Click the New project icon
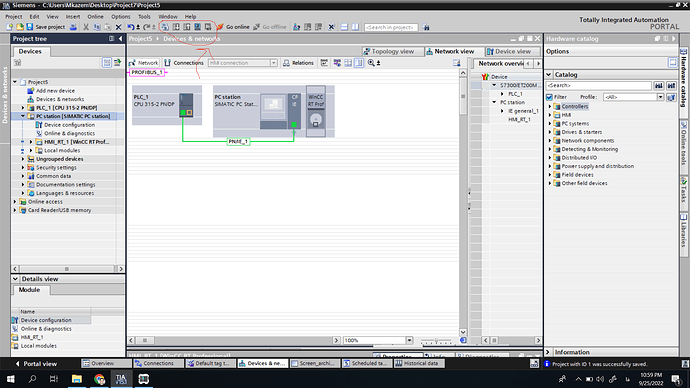 (10, 27)
